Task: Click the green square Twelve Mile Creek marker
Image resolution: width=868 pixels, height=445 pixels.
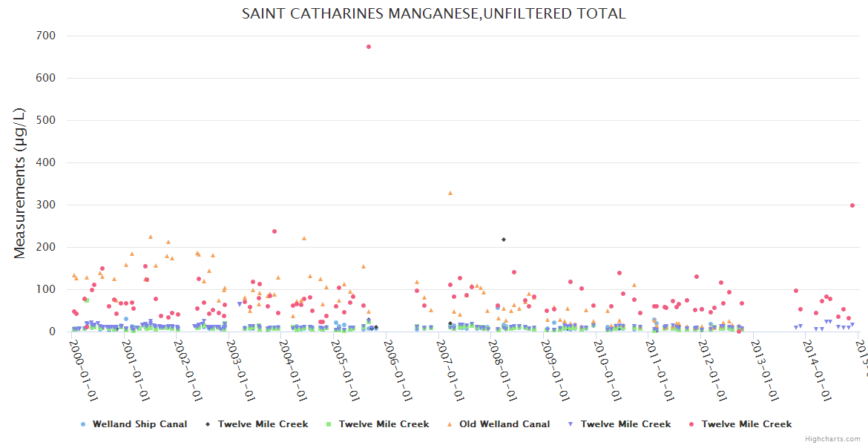Action: (329, 424)
